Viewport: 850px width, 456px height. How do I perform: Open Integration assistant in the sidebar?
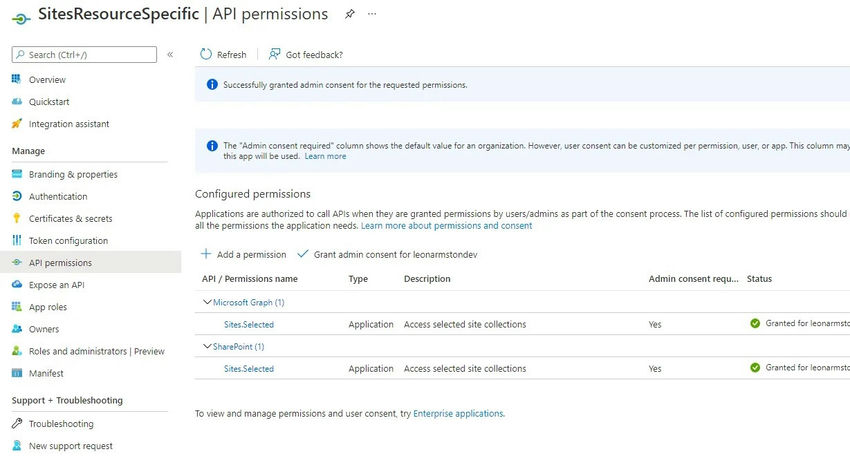tap(69, 124)
